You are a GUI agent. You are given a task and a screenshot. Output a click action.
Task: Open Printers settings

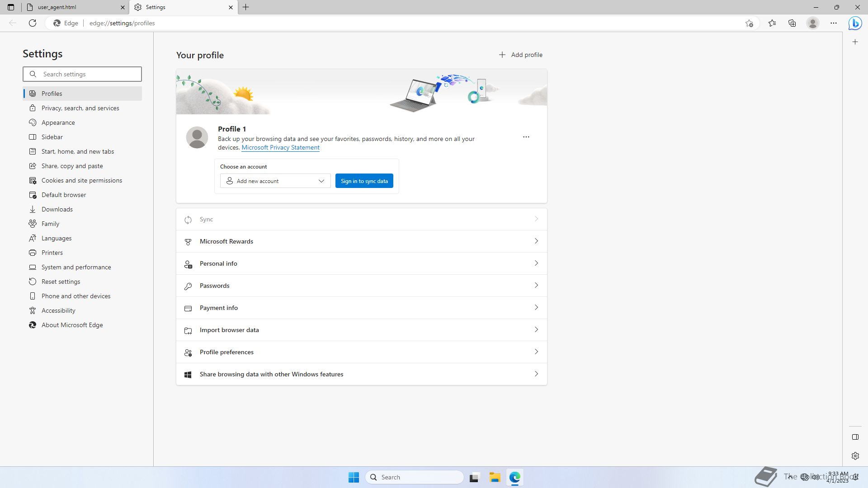click(x=82, y=253)
